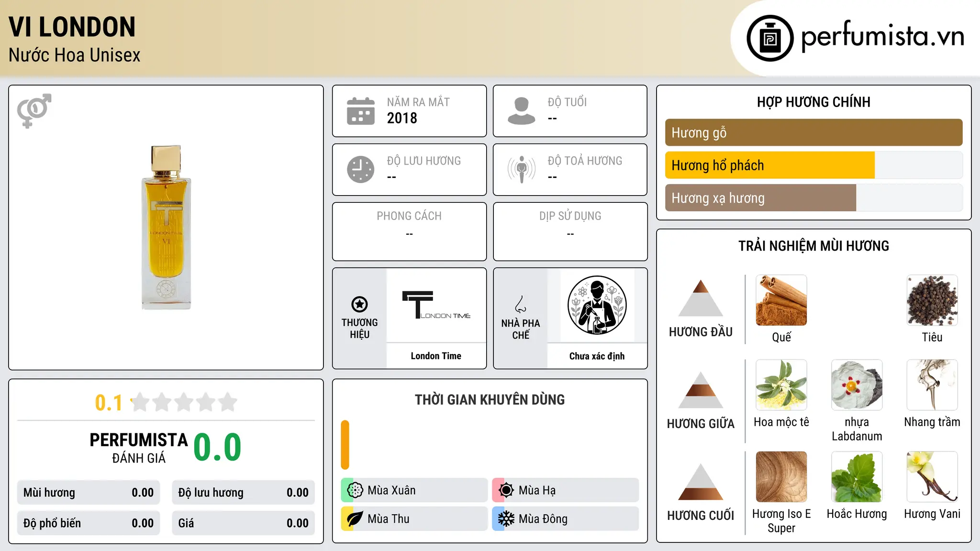Click the VI LONDON title text

[72, 27]
